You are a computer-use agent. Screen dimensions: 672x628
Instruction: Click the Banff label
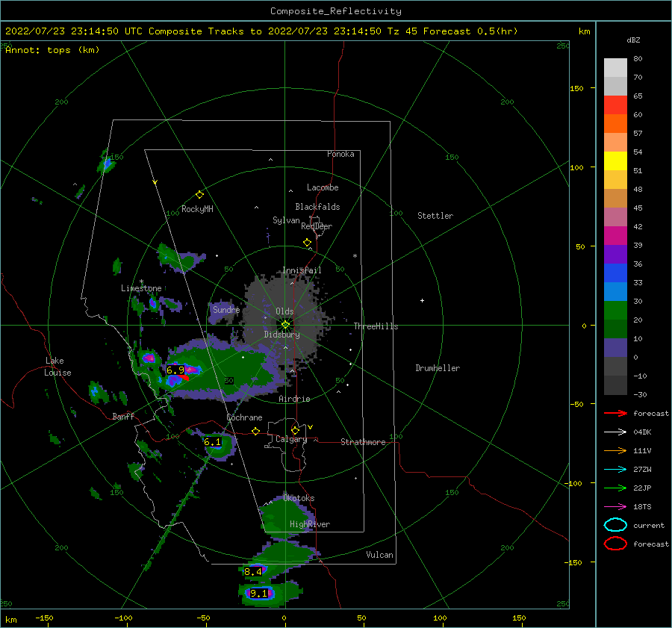123,416
